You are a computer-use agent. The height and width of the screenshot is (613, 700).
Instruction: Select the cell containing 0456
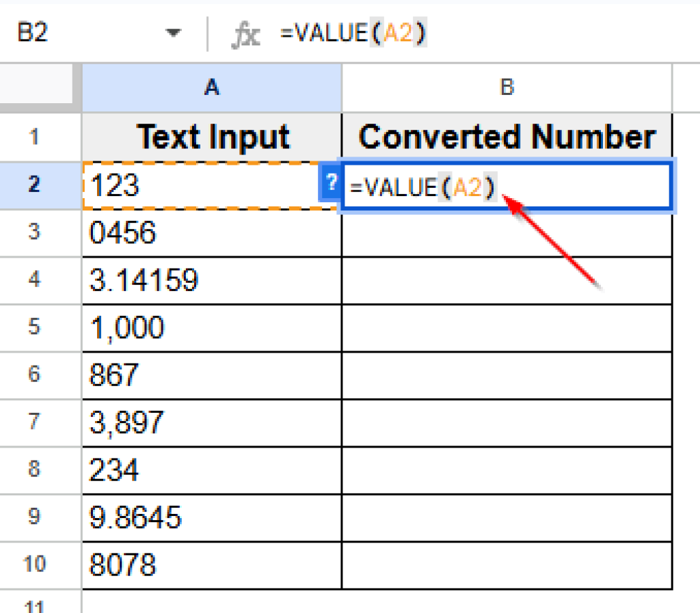coord(211,233)
